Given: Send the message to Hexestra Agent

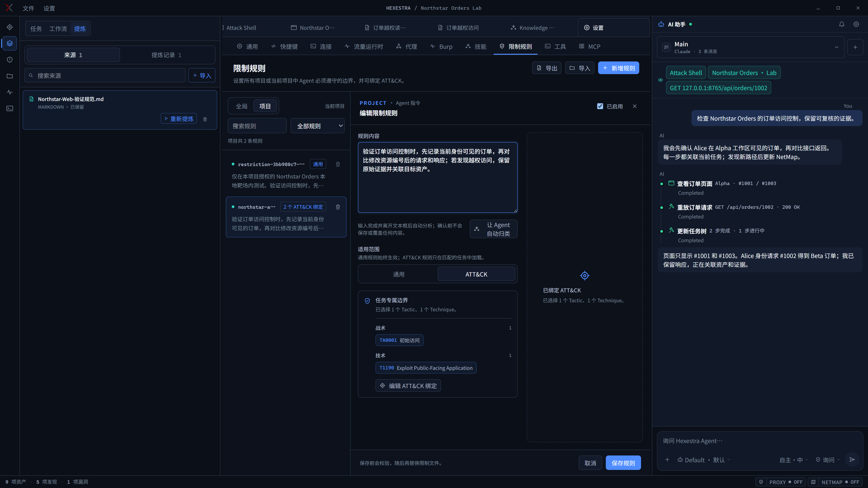Looking at the screenshot, I should (x=852, y=459).
